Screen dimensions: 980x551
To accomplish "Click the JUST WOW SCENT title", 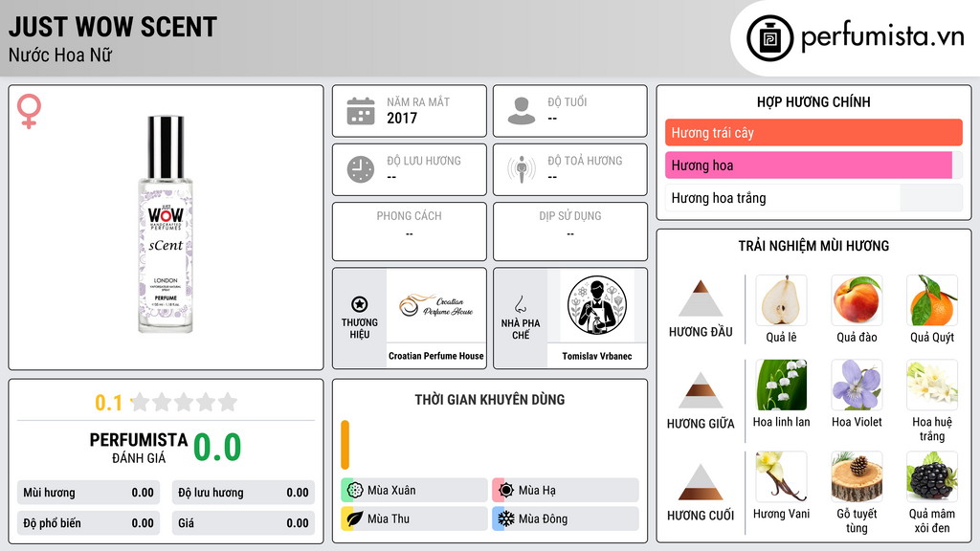I will coord(113,27).
